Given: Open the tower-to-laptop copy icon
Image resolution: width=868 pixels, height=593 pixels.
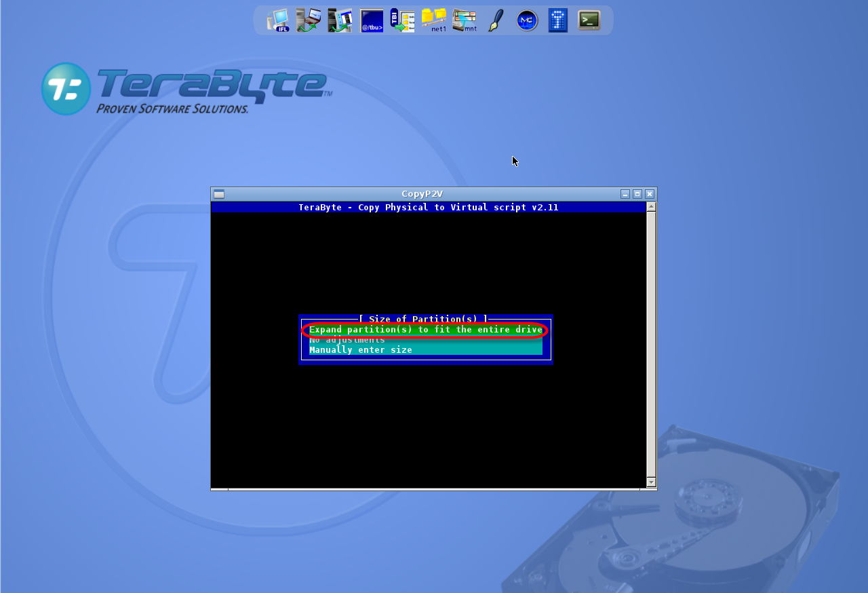Looking at the screenshot, I should pos(309,20).
